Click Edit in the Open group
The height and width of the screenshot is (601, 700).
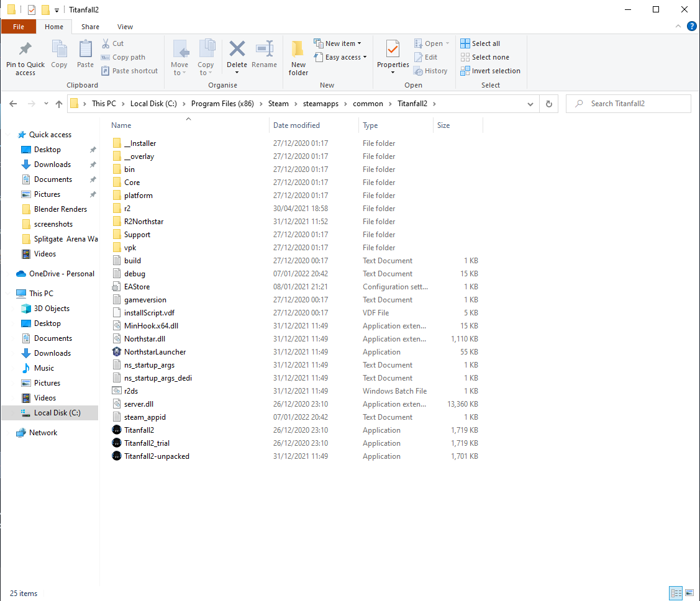click(426, 57)
